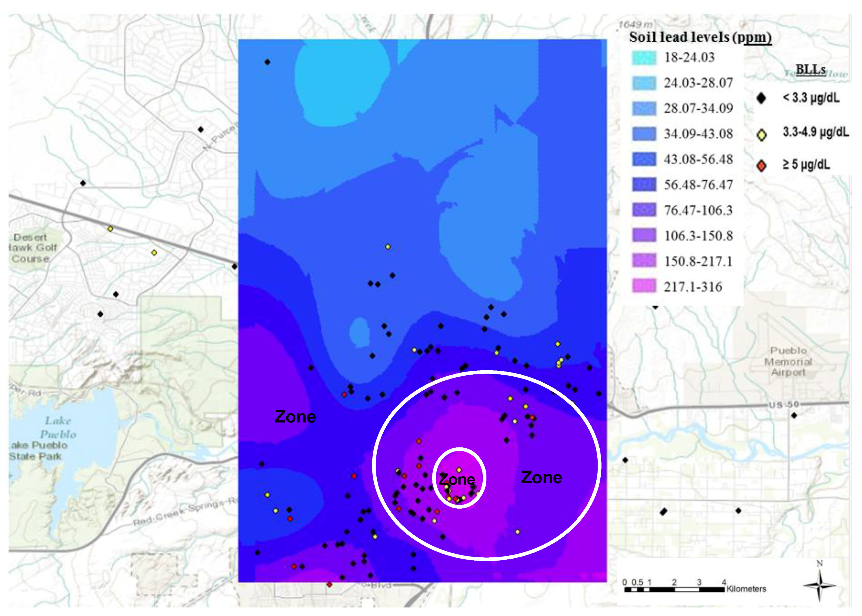Click the "76.47-106.3" legend label
Screen dimensions: 862x616
(x=698, y=210)
